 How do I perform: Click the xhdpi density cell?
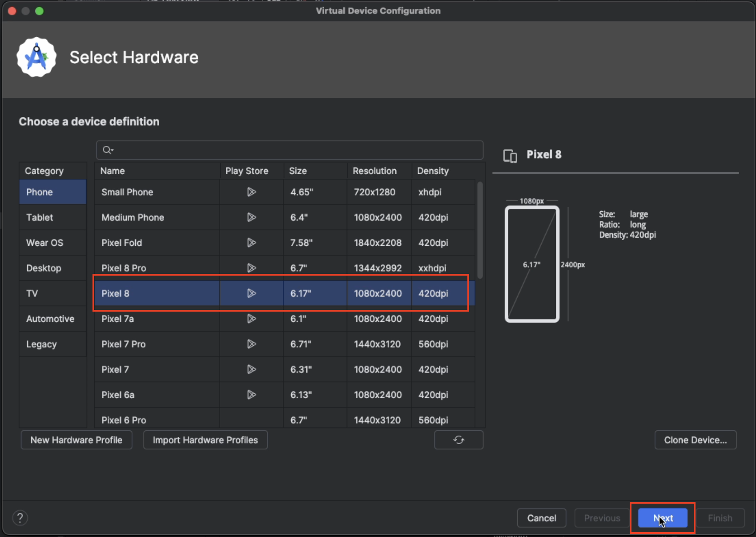443,192
